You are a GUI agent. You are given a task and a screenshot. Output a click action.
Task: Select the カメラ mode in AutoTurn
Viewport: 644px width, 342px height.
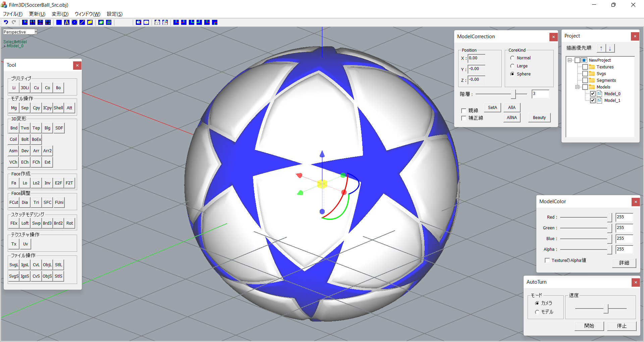point(537,303)
